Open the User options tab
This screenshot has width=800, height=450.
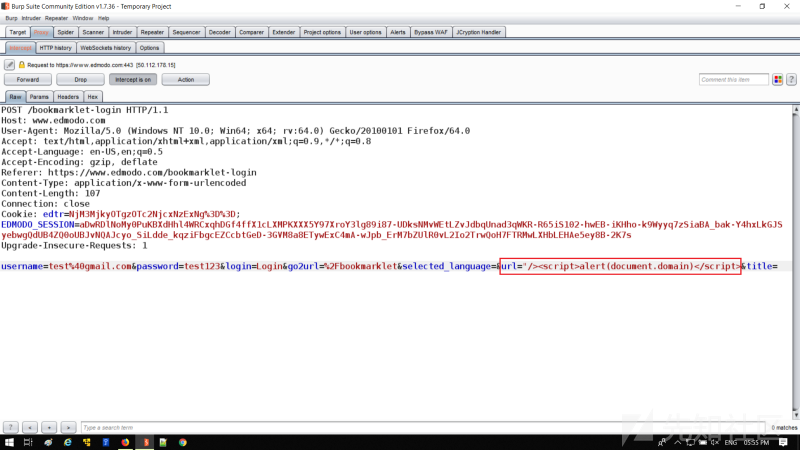[x=365, y=32]
